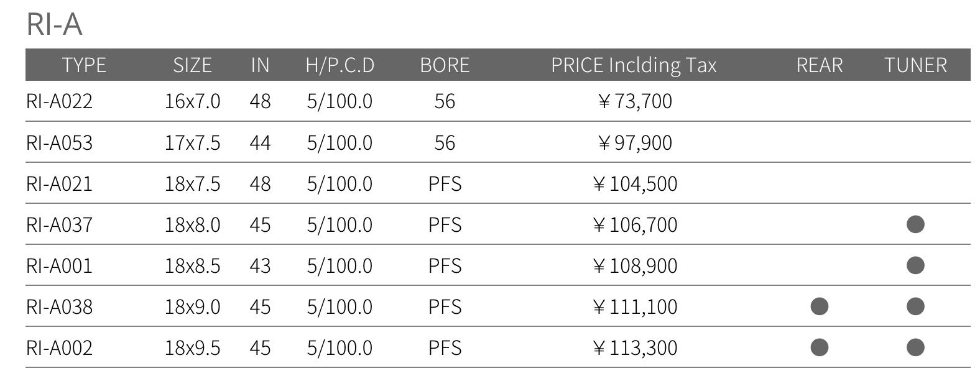Click the TUNER dot for RI-A001
Screen dimensions: 980x381
point(915,265)
